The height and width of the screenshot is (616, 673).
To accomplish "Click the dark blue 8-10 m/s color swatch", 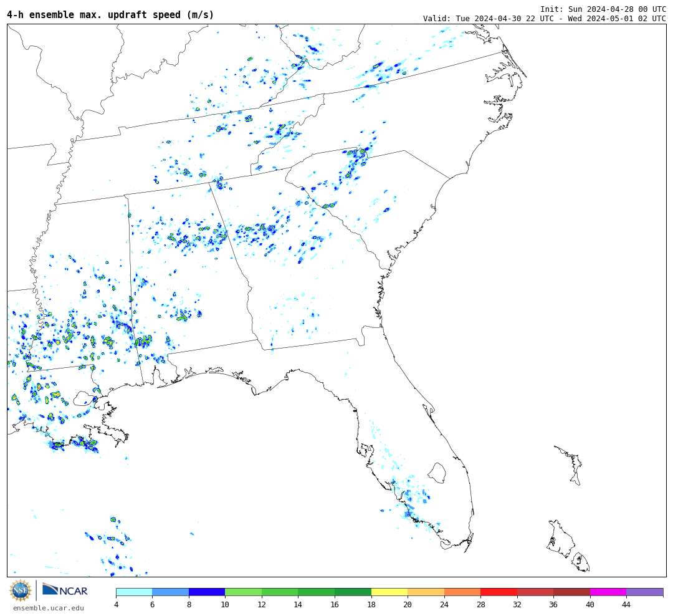I will pyautogui.click(x=207, y=592).
